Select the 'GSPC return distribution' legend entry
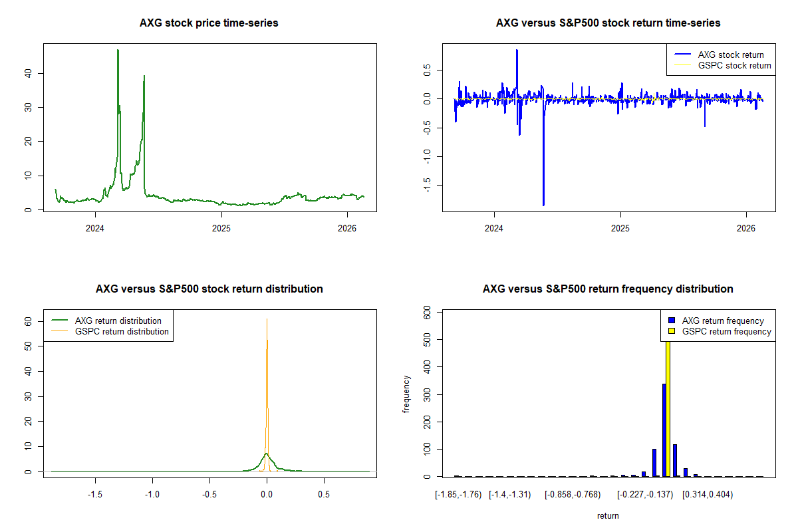Screen dimensions: 798x532 coord(122,331)
